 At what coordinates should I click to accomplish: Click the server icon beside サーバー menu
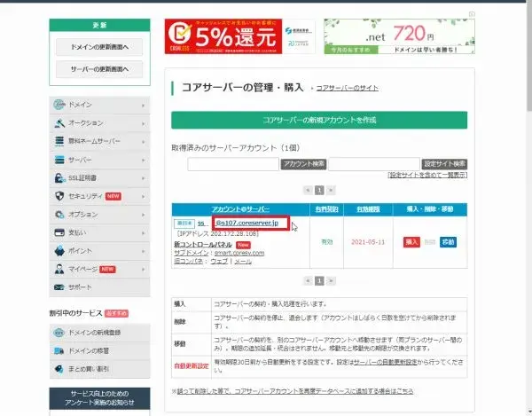[x=59, y=160]
